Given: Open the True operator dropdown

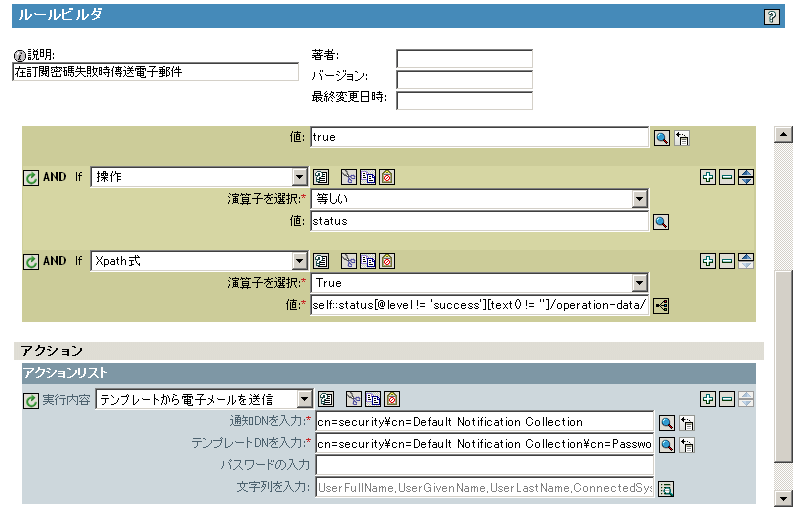Looking at the screenshot, I should point(640,283).
